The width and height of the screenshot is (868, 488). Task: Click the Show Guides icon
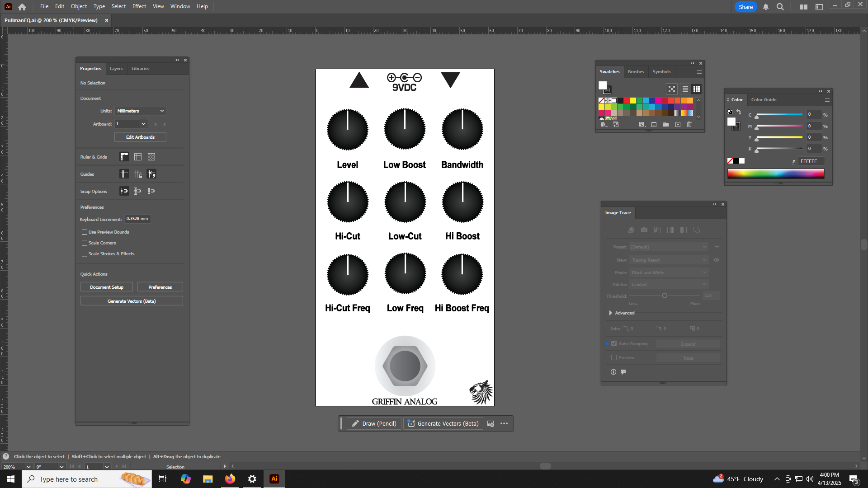124,174
